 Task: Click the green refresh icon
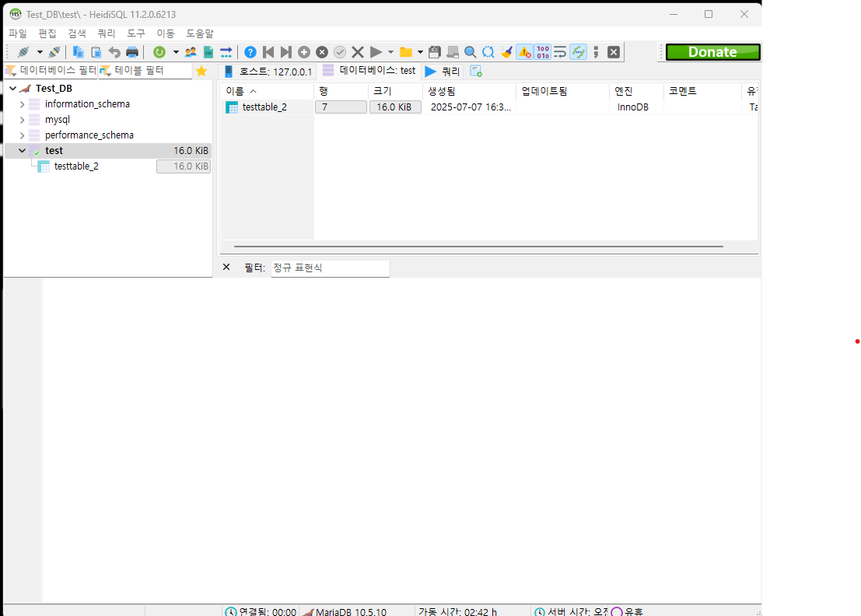(159, 52)
